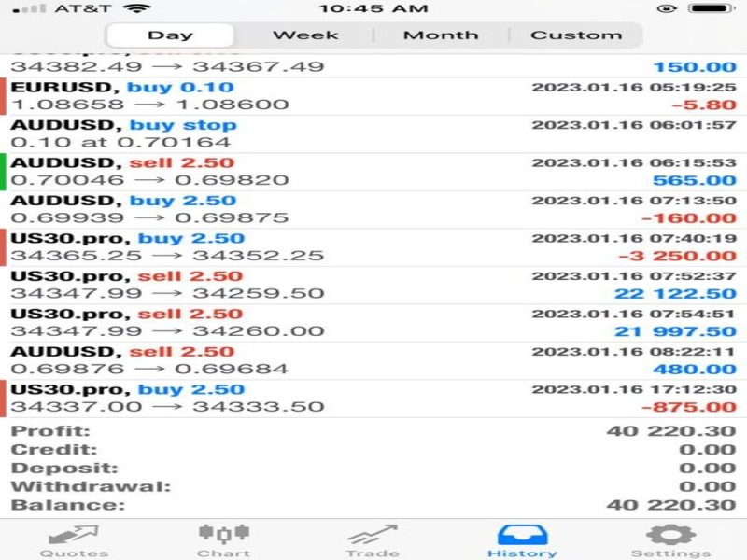Switch history period to Month
747x560 pixels.
tap(441, 35)
